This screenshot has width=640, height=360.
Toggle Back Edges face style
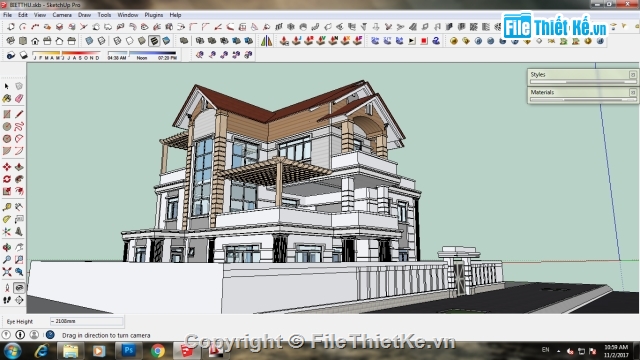coord(101,41)
